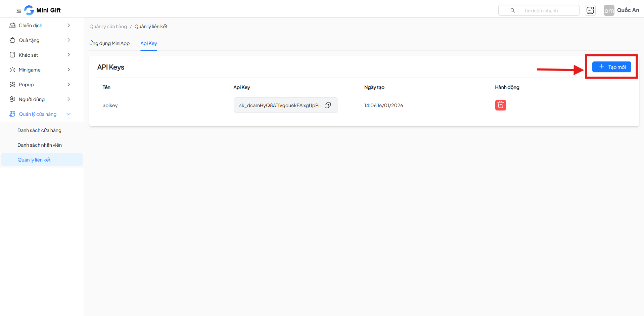Collapse the Quản lý cửa hàng chevron

[x=68, y=114]
